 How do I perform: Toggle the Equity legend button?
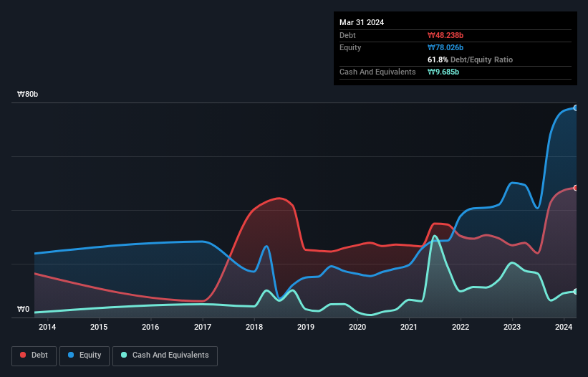tap(85, 355)
